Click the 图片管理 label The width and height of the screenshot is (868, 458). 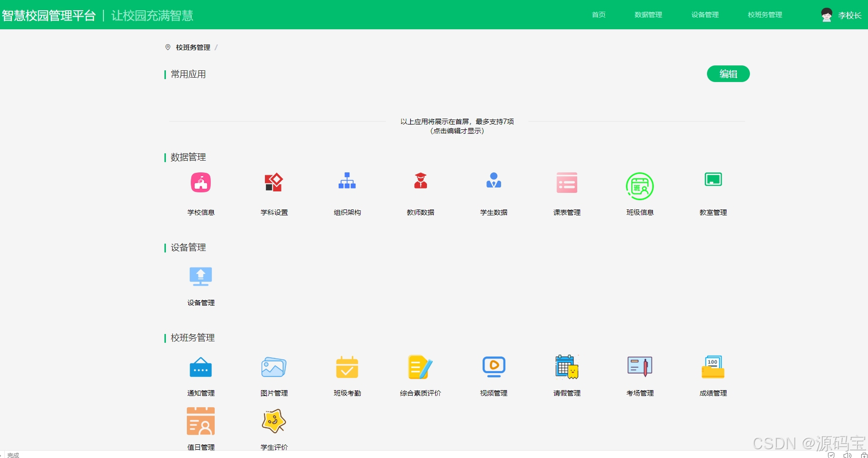pyautogui.click(x=274, y=393)
